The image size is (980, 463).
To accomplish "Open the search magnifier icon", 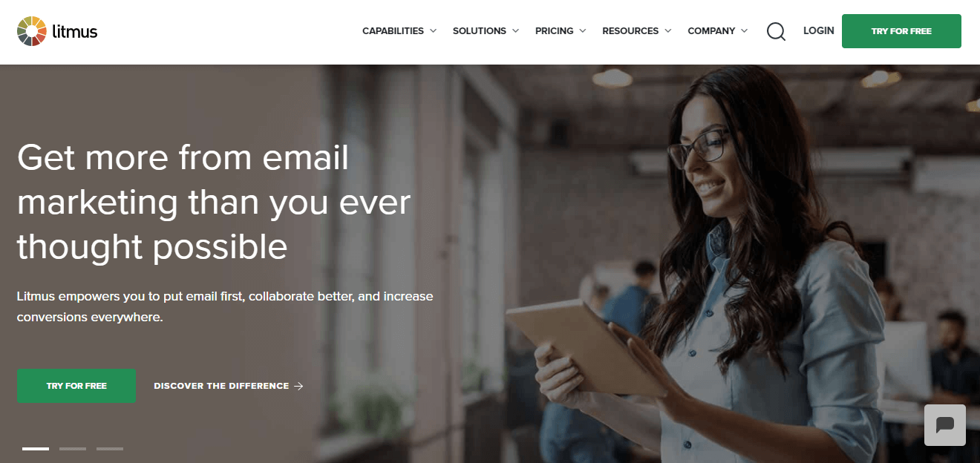I will (x=776, y=31).
